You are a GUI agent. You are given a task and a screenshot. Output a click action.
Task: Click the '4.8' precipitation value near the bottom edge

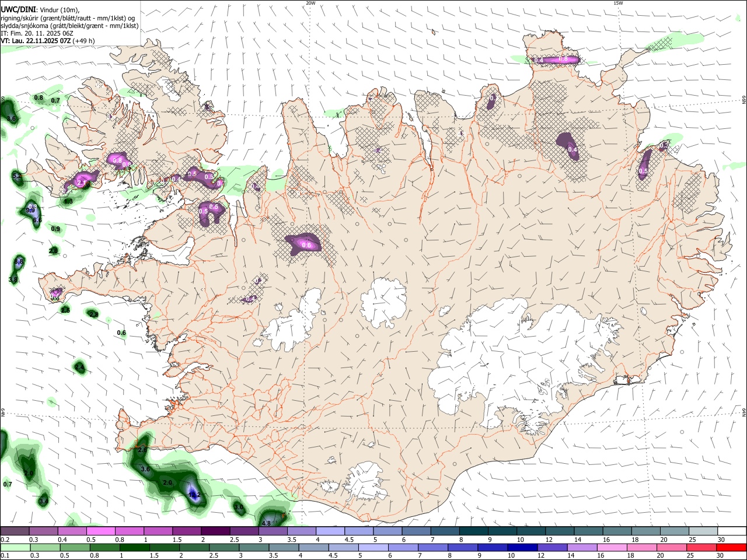click(x=266, y=523)
